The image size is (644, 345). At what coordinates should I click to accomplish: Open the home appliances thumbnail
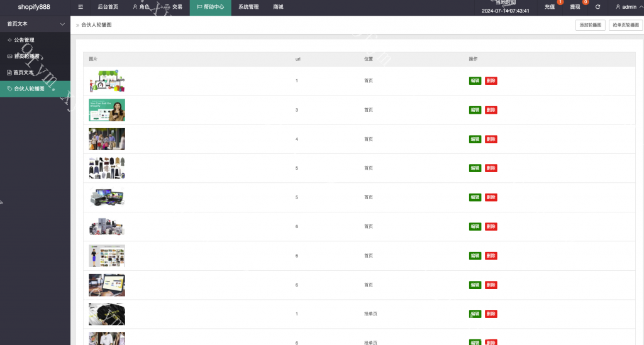coord(107,226)
